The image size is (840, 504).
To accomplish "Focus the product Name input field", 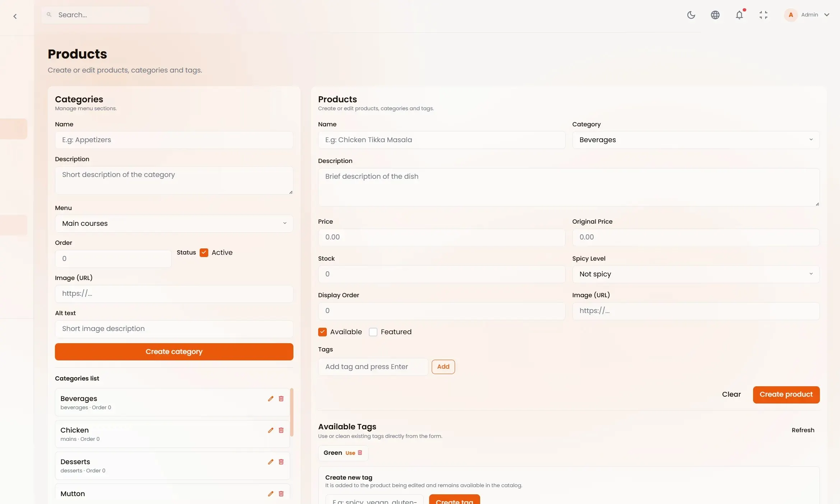I will pos(441,140).
